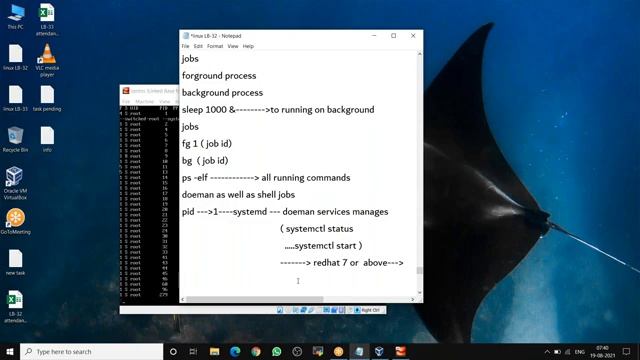
Task: Select linux LB-33 desktop file icon
Action: coord(16,98)
